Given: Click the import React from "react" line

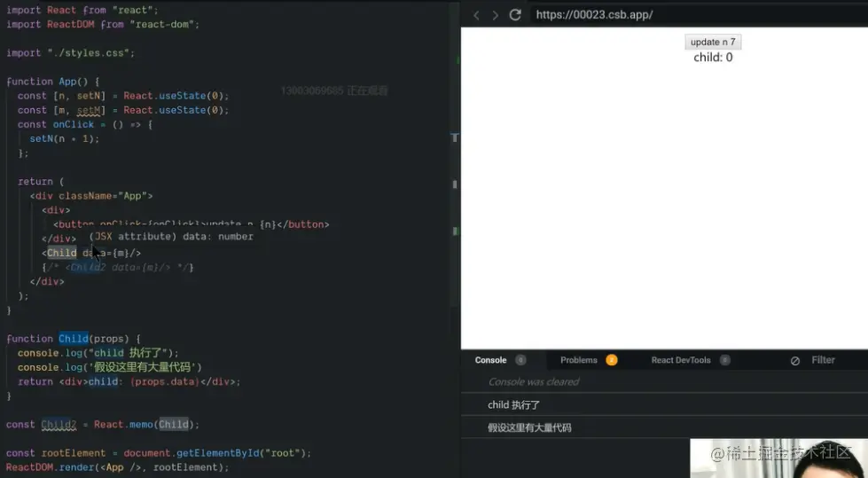Looking at the screenshot, I should [82, 10].
